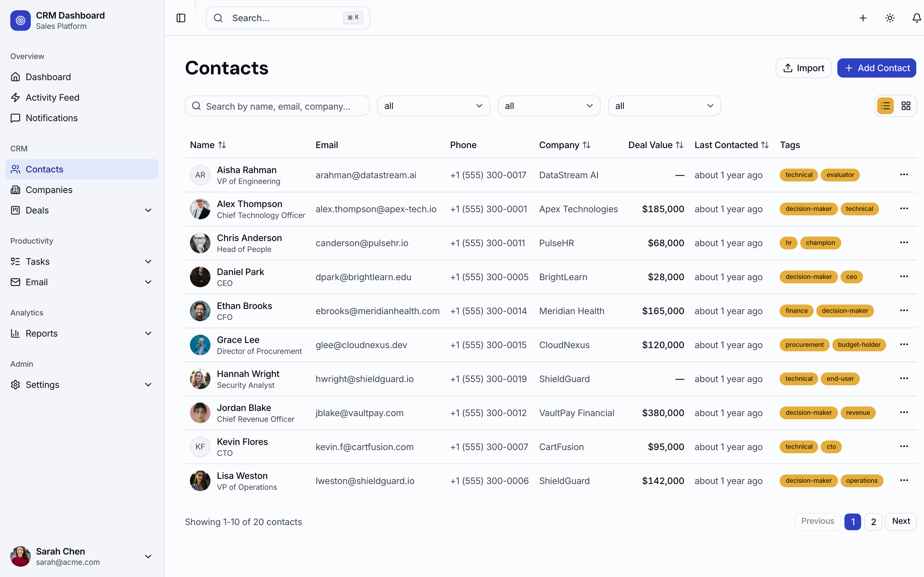Go to page 2 of contacts
Screen dimensions: 924x577
(873, 522)
